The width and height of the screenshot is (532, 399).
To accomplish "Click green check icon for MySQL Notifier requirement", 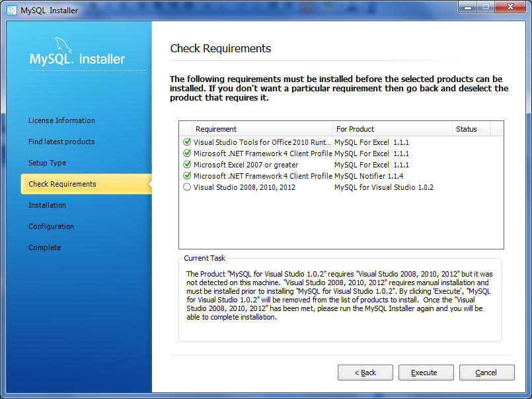I will (x=187, y=176).
